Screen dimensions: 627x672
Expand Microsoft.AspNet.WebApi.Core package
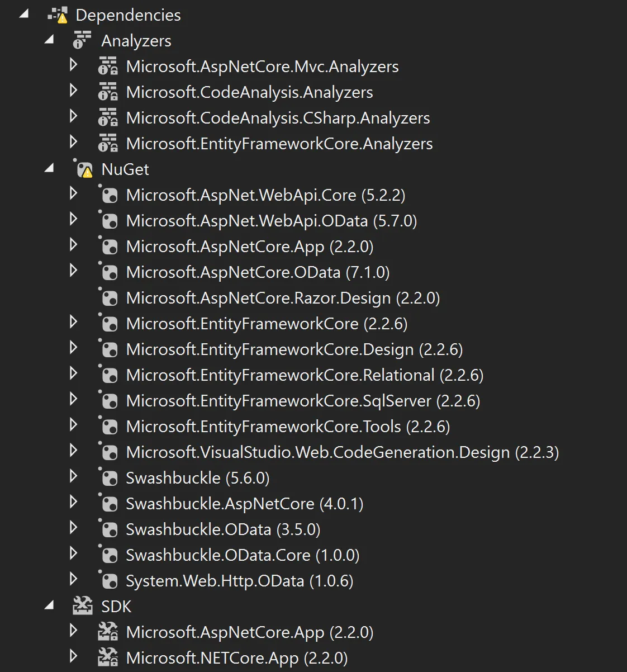click(x=73, y=193)
